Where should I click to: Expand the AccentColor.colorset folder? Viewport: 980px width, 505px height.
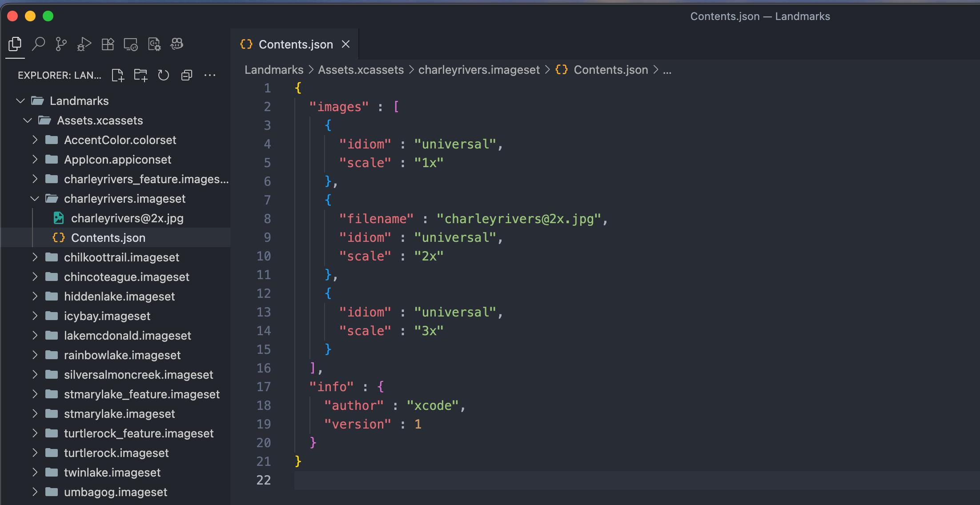tap(35, 140)
